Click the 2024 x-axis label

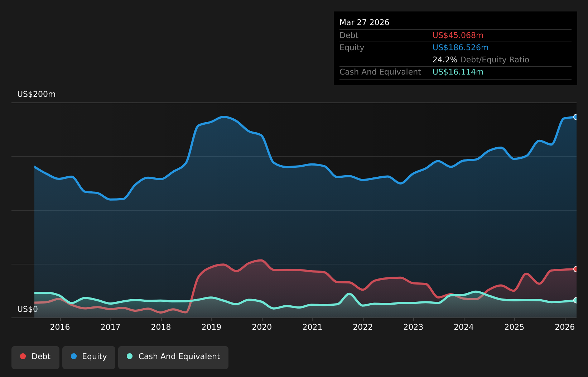point(464,327)
